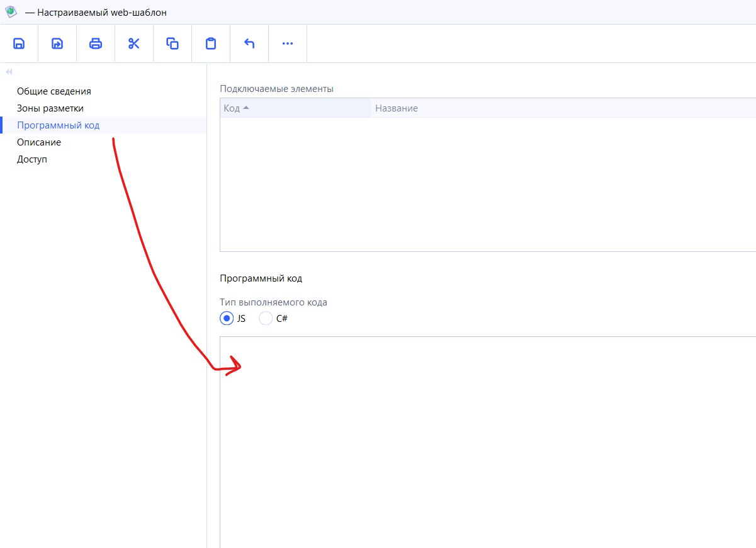Viewport: 756px width, 548px height.
Task: Select the JS code type radio button
Action: (x=227, y=319)
